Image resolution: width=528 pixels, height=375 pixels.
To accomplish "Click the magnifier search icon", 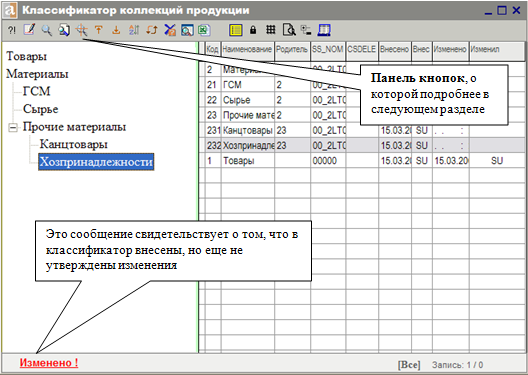I will pos(47,30).
